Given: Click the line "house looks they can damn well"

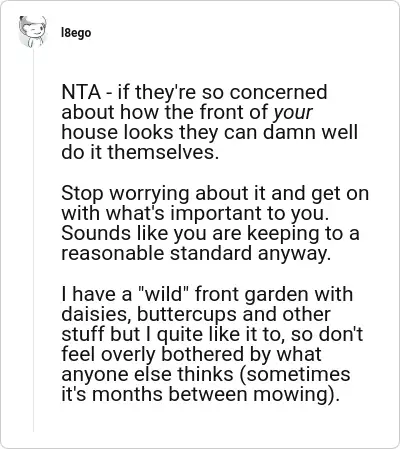Looking at the screenshot, I should pyautogui.click(x=209, y=132).
